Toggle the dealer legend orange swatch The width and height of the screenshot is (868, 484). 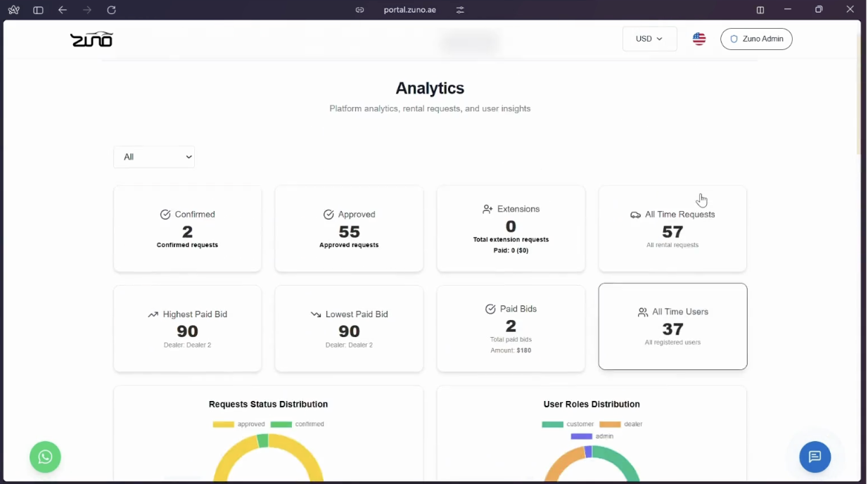click(x=610, y=424)
